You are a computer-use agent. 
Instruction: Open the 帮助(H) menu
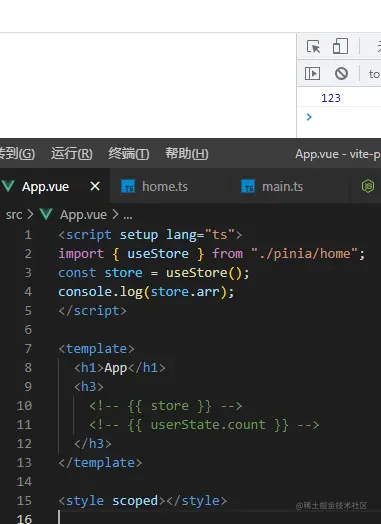(186, 154)
